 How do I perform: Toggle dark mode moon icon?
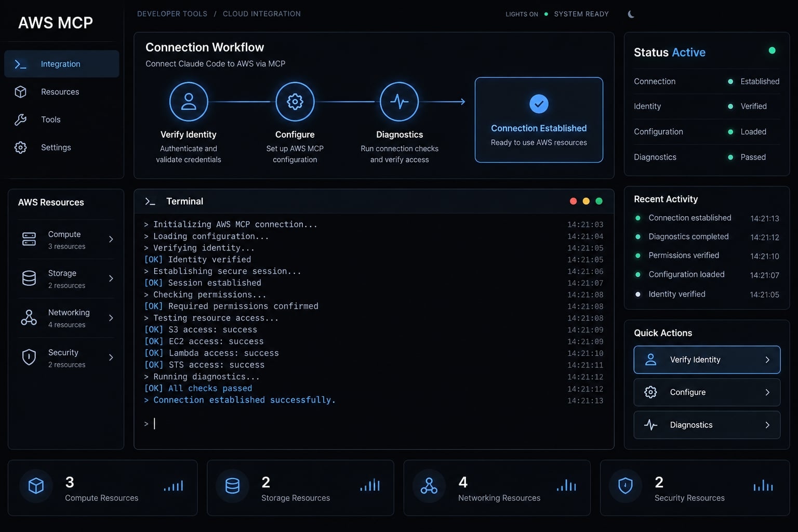coord(631,14)
